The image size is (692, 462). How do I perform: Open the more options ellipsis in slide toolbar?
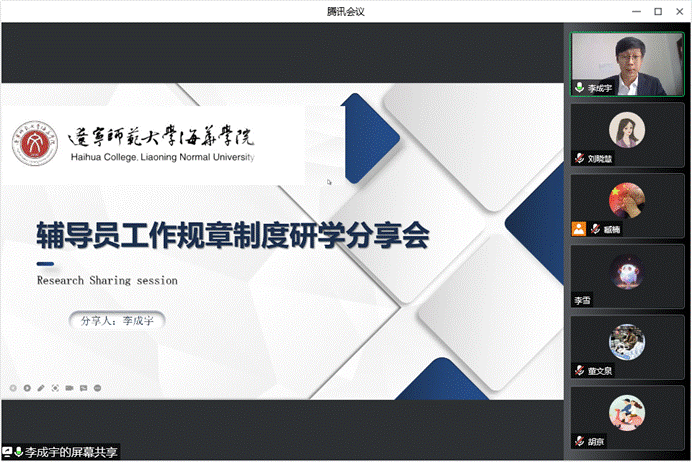(x=97, y=387)
